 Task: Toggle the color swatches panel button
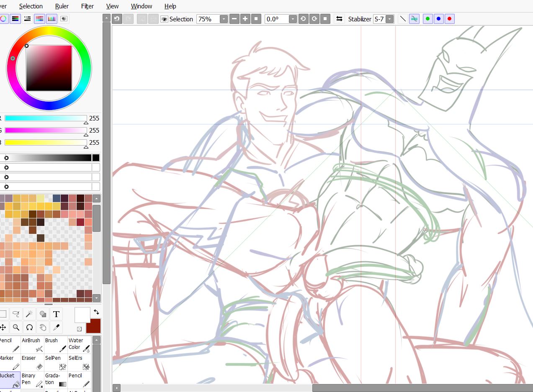pyautogui.click(x=52, y=19)
